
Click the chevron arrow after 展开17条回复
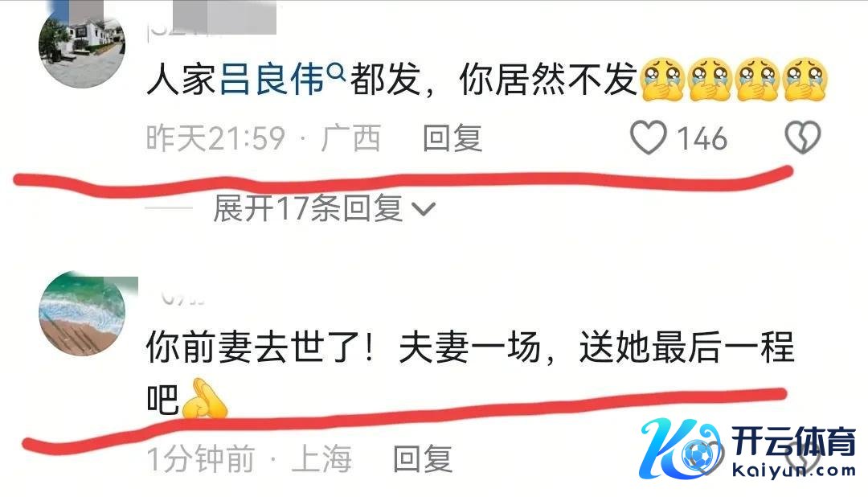[x=424, y=209]
